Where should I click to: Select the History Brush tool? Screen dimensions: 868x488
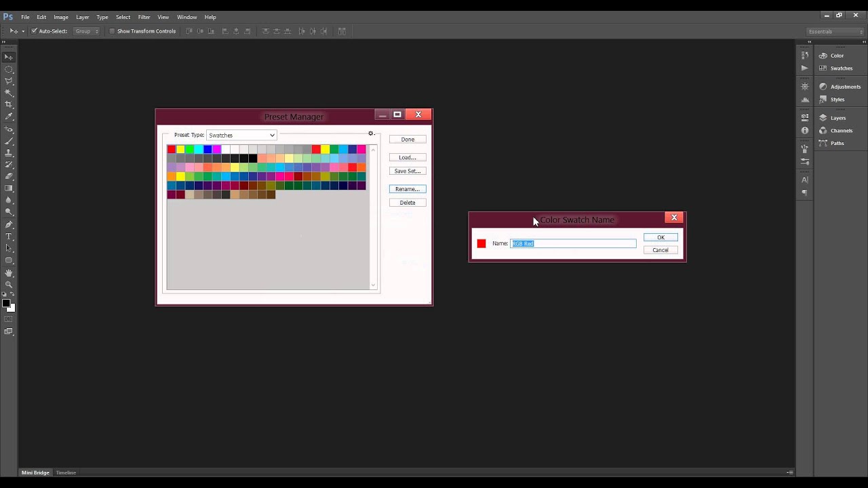click(x=9, y=165)
